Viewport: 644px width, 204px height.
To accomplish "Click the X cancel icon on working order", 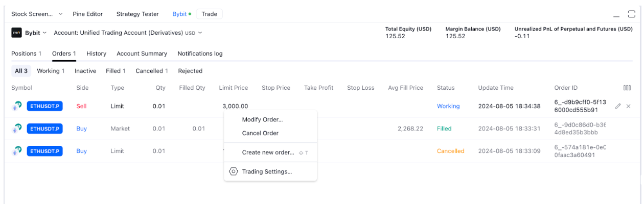I will tap(629, 106).
